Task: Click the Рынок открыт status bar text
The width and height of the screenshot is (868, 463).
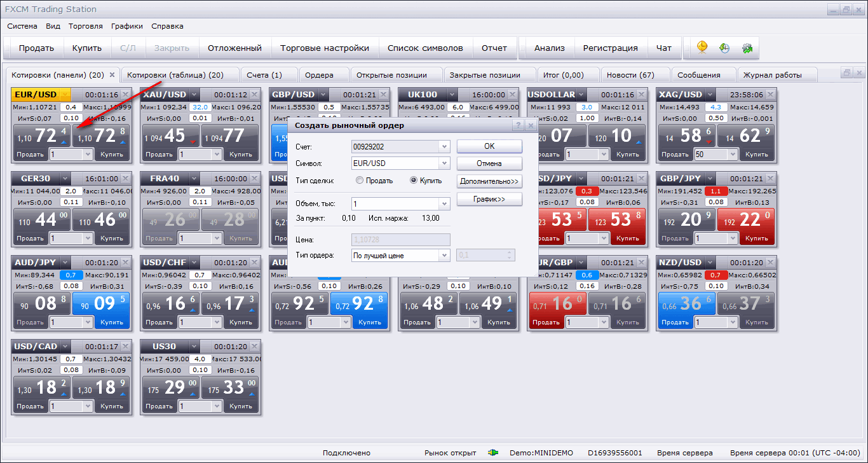Action: pos(450,453)
